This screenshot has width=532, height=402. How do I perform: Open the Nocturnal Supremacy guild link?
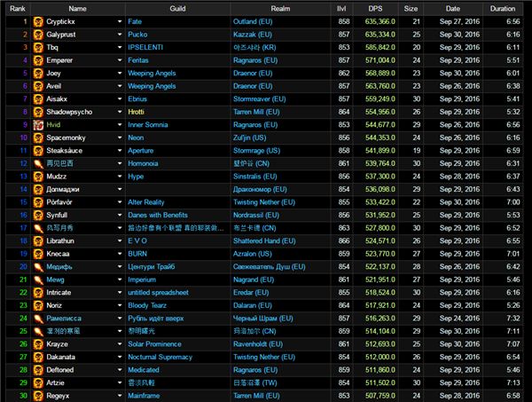[x=160, y=357]
